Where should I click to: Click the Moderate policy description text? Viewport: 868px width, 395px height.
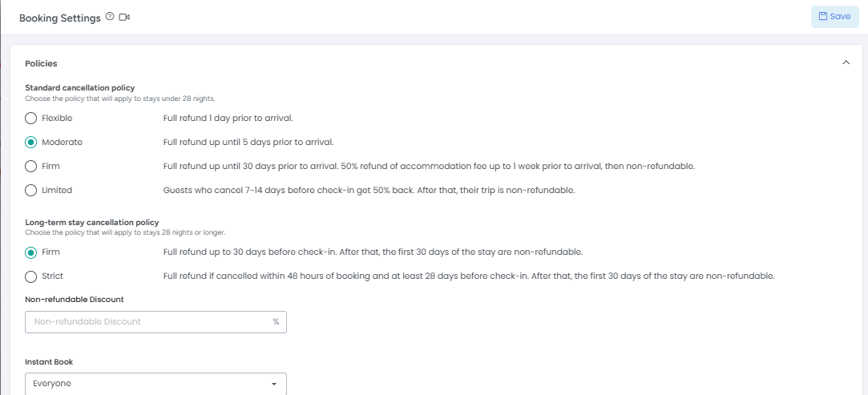point(248,142)
